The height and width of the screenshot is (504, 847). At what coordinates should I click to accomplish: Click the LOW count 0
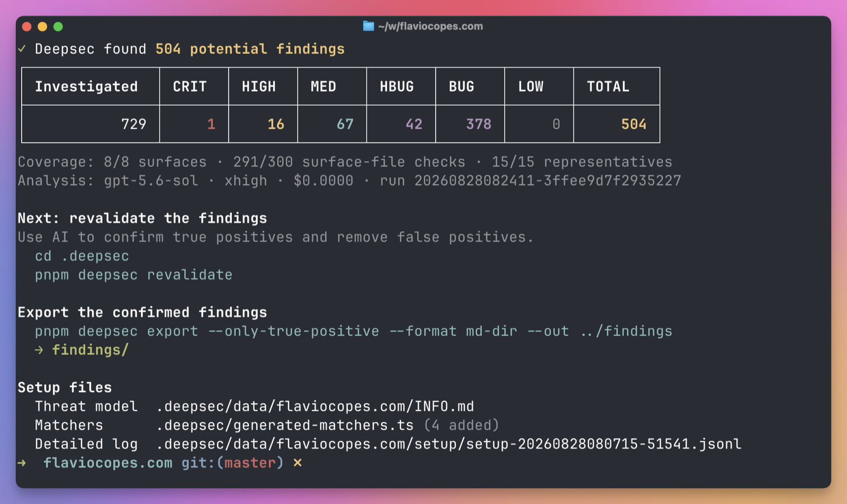tap(556, 124)
